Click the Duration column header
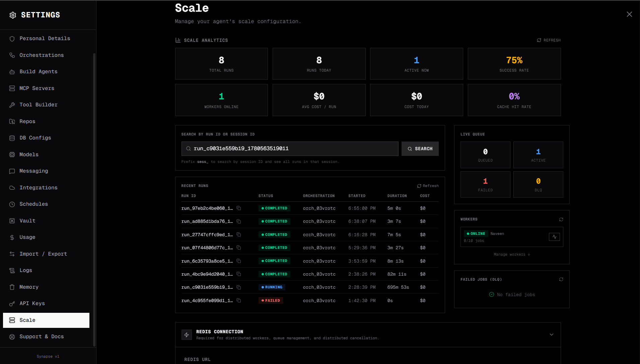 (x=397, y=196)
